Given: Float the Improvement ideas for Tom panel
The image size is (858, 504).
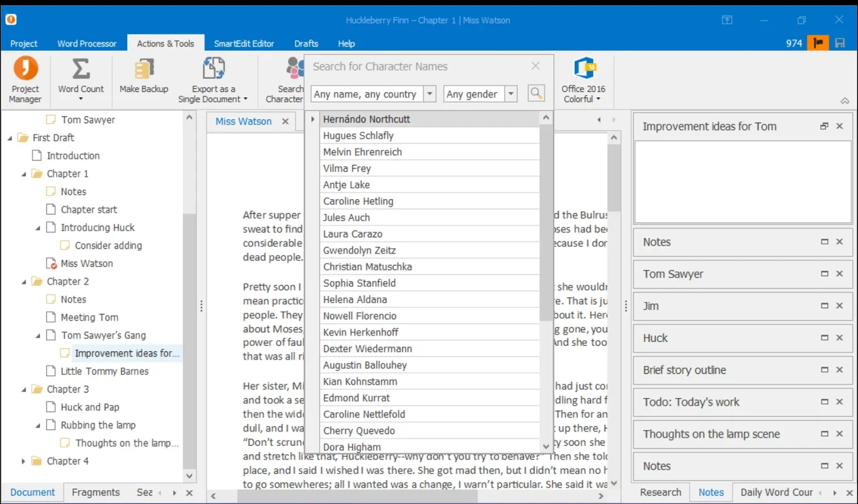Looking at the screenshot, I should tap(824, 126).
